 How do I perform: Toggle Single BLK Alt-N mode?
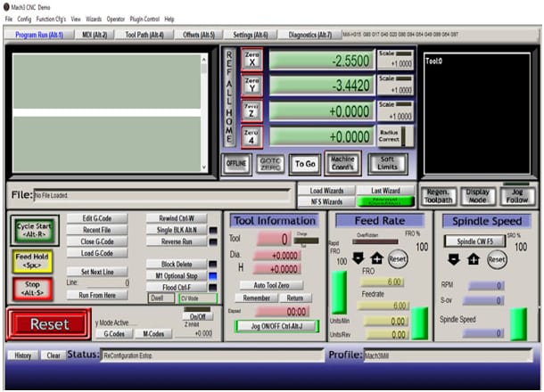pos(177,230)
